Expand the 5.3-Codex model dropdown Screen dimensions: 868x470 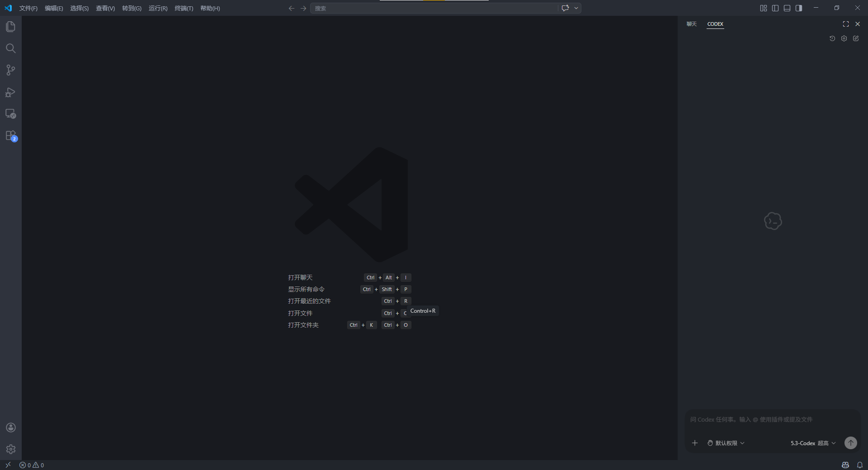(x=813, y=443)
